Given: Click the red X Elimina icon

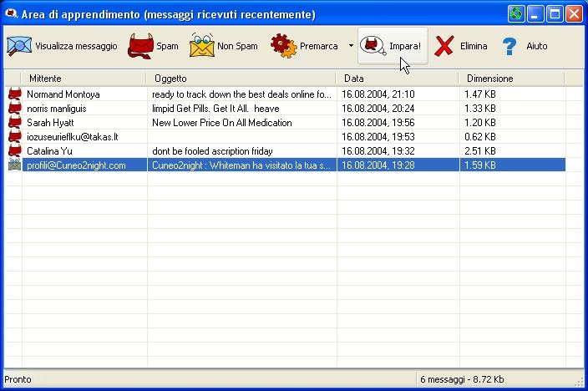Looking at the screenshot, I should [444, 46].
